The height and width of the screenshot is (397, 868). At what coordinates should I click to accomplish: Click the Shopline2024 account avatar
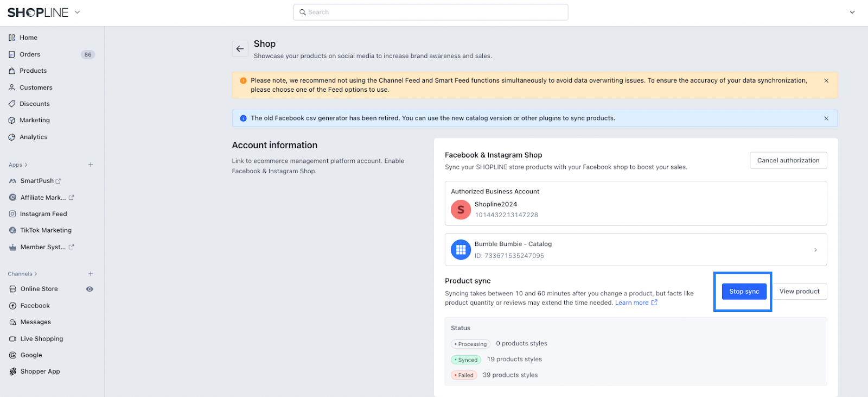(461, 209)
